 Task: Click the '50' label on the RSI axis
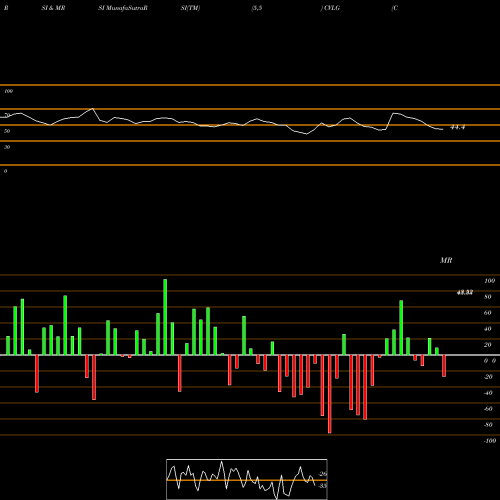click(x=7, y=131)
